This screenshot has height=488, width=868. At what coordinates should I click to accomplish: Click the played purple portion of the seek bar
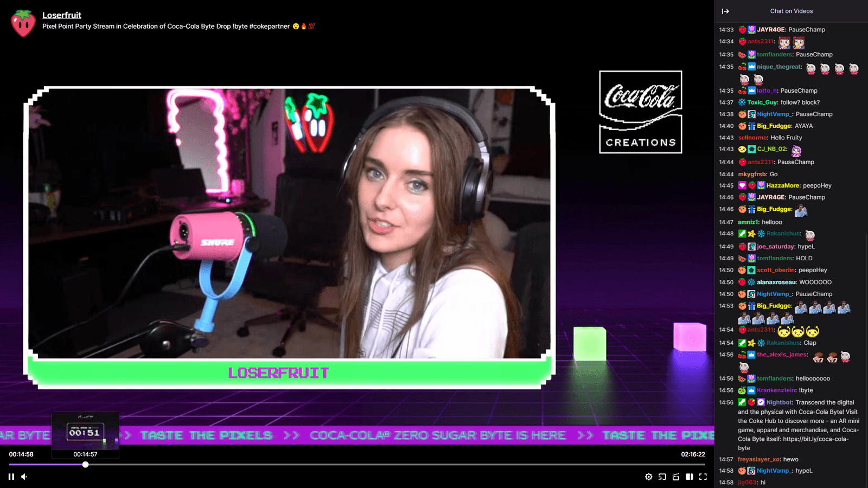pos(46,465)
